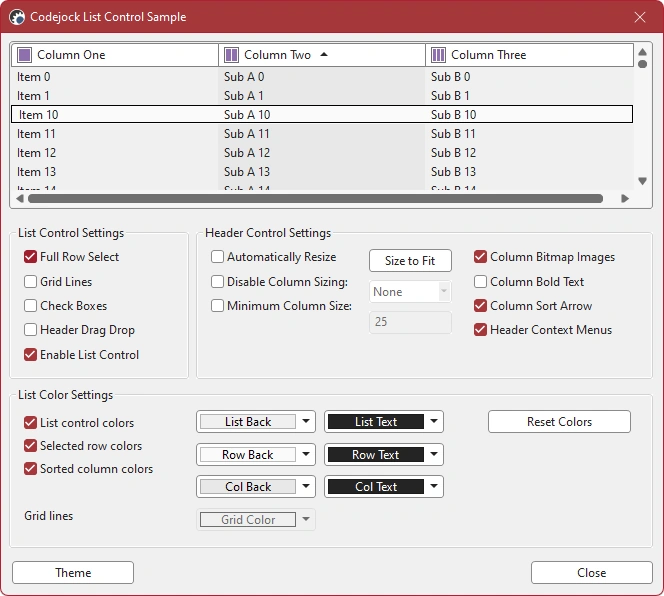This screenshot has height=596, width=664.
Task: Select the Item 11 row
Action: tap(322, 134)
